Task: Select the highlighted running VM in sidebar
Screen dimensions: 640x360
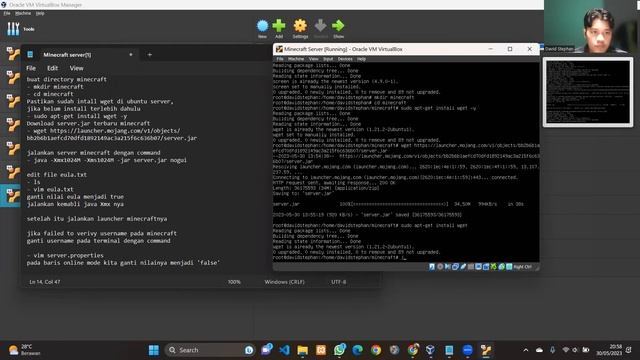Action: click(x=13, y=196)
